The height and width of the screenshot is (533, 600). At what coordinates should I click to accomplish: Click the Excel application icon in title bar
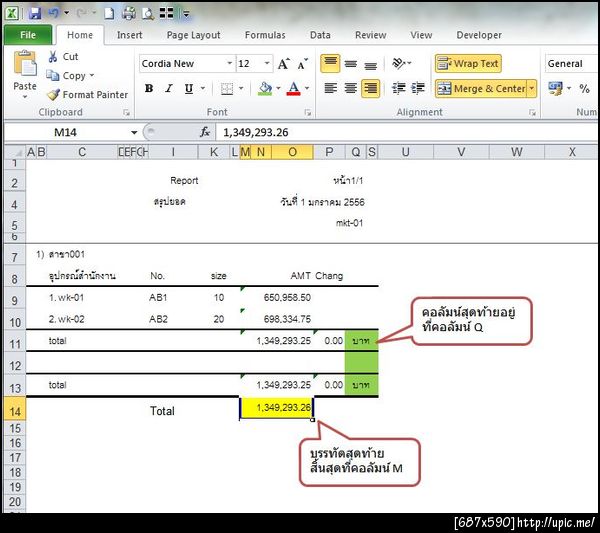tap(12, 13)
